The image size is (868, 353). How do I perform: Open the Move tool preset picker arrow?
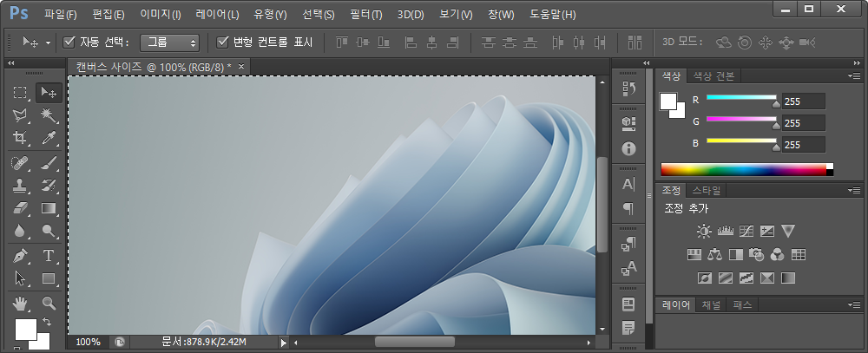tap(48, 42)
